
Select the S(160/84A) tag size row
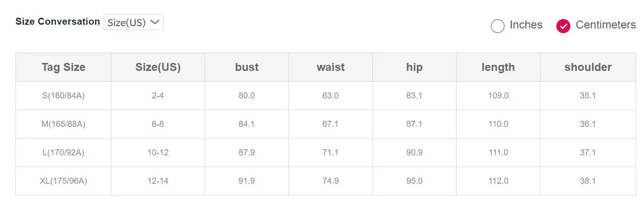coord(326,96)
